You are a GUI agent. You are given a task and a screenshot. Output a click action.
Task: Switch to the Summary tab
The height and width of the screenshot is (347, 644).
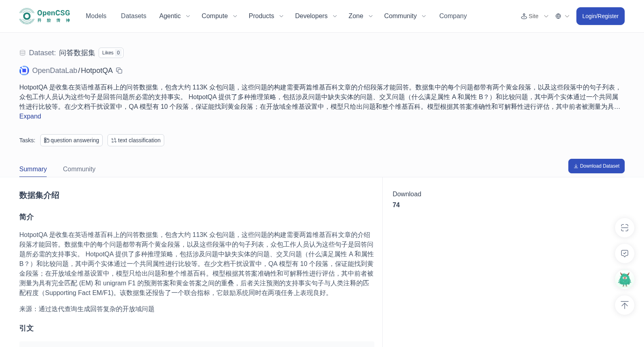(33, 169)
